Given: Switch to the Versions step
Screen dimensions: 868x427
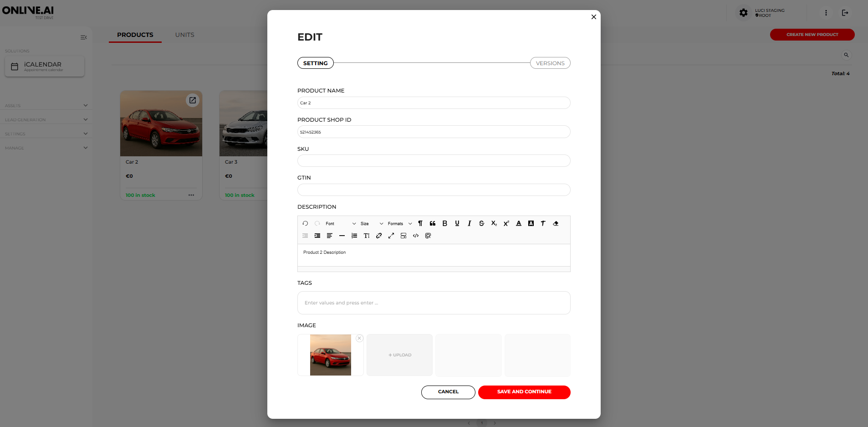Looking at the screenshot, I should point(550,63).
